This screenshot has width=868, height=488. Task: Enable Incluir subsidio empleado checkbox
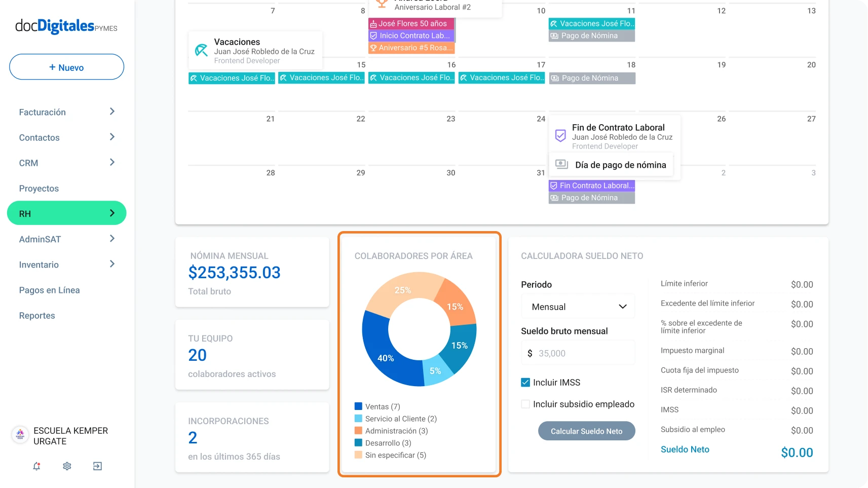click(525, 404)
